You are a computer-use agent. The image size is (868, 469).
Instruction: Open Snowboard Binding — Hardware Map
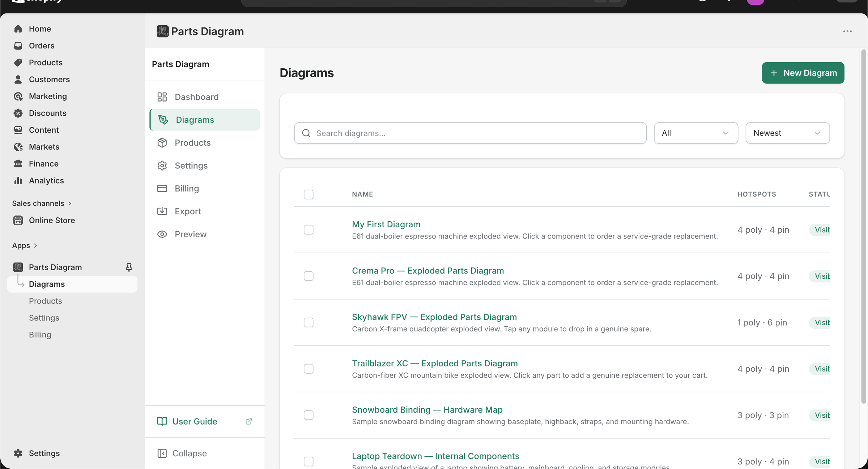427,410
